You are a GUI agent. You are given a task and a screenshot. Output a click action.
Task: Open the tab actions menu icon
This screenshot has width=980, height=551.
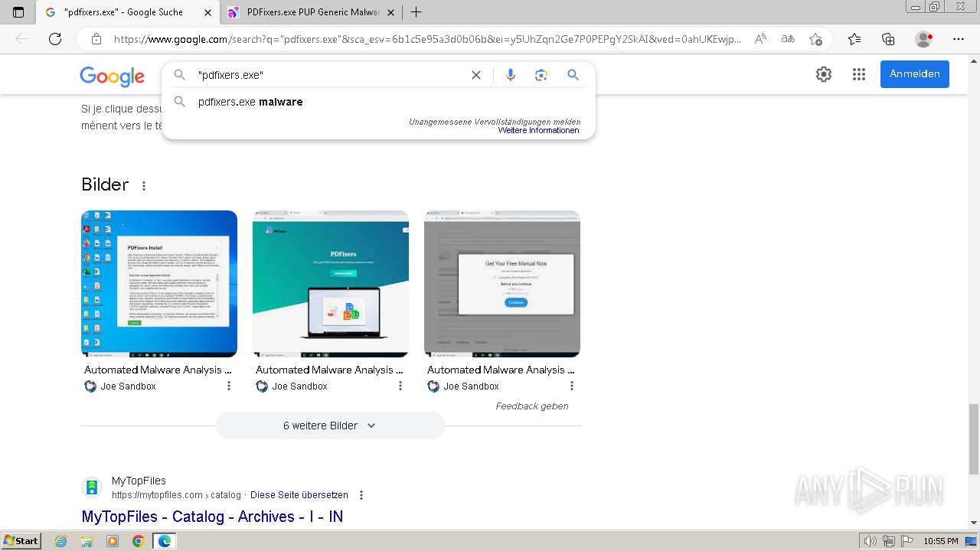click(x=18, y=12)
